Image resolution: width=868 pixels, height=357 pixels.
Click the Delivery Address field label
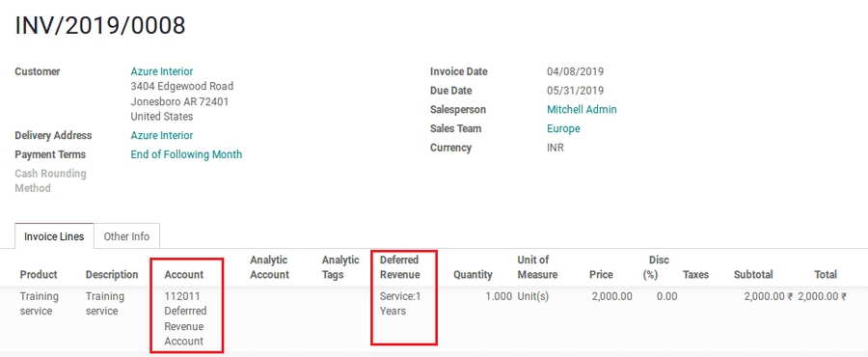(53, 136)
